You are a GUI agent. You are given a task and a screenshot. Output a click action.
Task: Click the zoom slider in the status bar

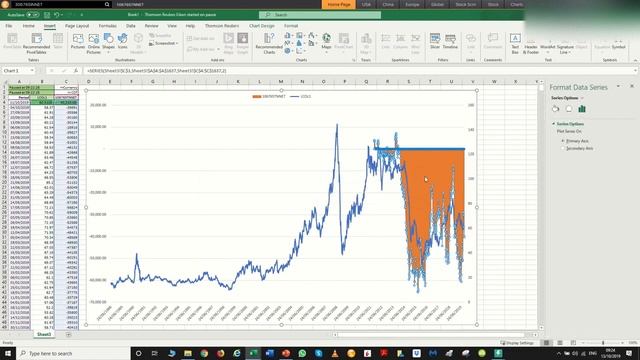coord(603,343)
